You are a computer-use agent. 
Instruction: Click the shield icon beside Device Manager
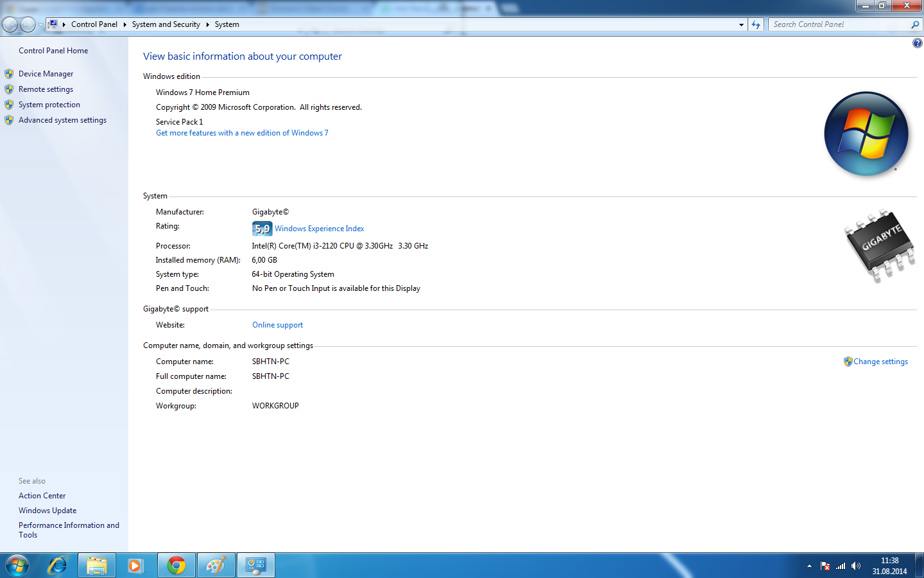(x=9, y=74)
